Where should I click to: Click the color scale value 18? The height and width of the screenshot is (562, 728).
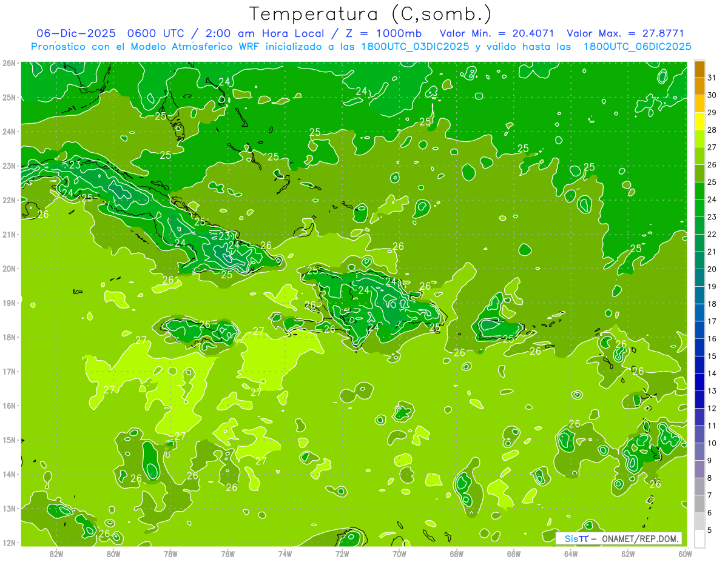pyautogui.click(x=712, y=304)
